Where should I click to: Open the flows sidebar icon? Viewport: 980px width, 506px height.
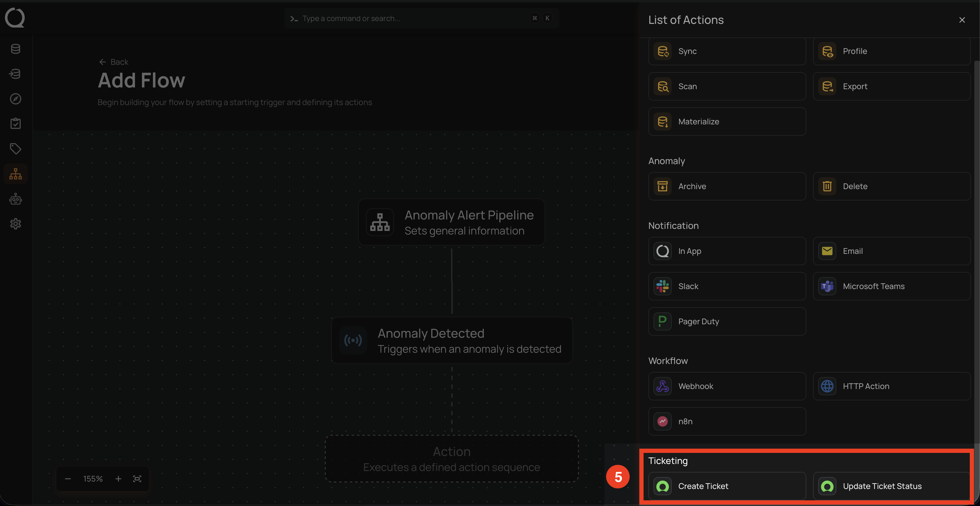click(x=16, y=174)
